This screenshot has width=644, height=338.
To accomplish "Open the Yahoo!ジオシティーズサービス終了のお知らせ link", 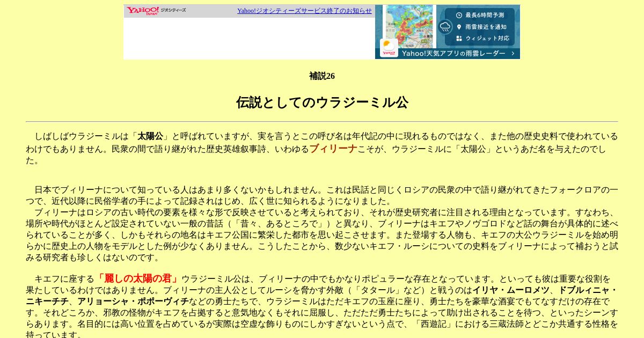I will point(304,11).
